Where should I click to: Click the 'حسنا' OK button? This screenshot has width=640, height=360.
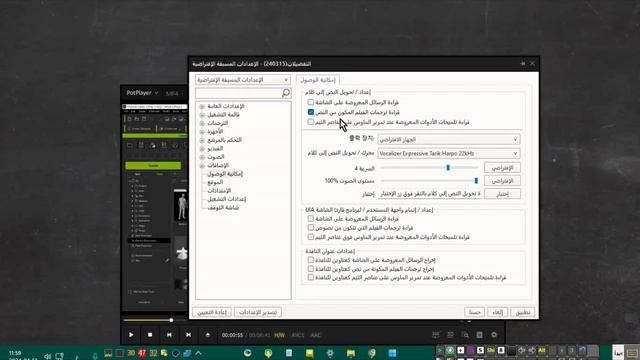tap(474, 312)
